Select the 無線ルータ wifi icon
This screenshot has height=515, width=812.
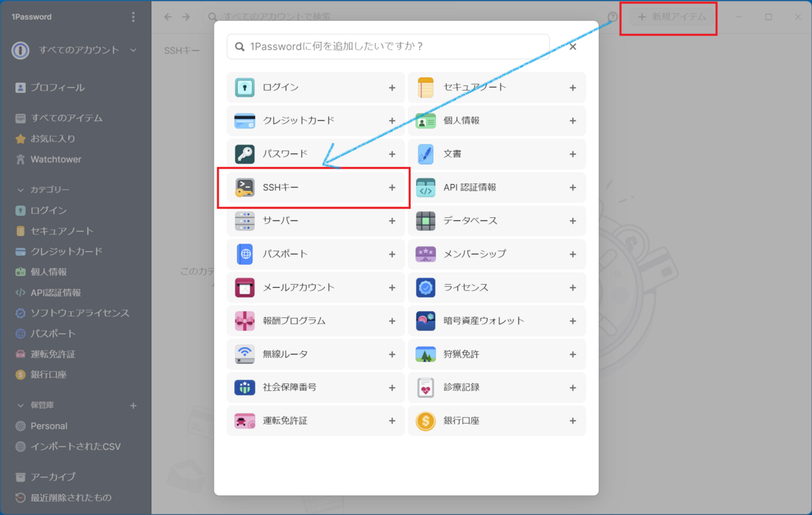[244, 353]
